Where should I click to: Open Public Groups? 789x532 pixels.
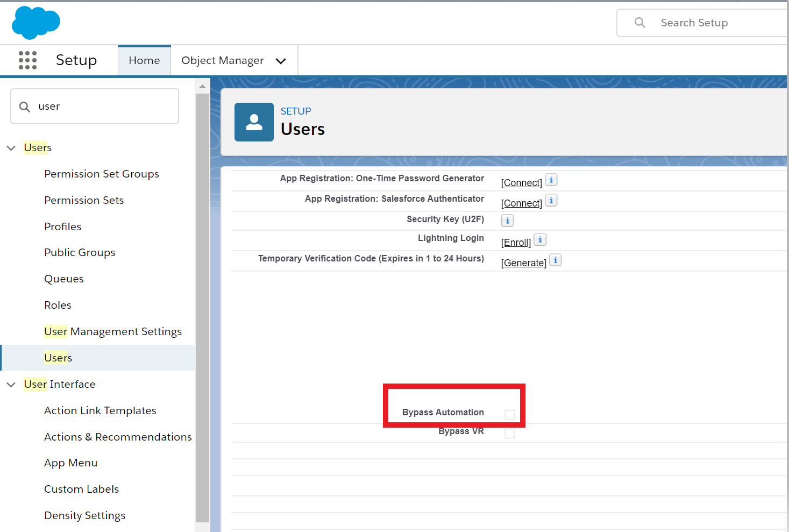click(x=80, y=252)
